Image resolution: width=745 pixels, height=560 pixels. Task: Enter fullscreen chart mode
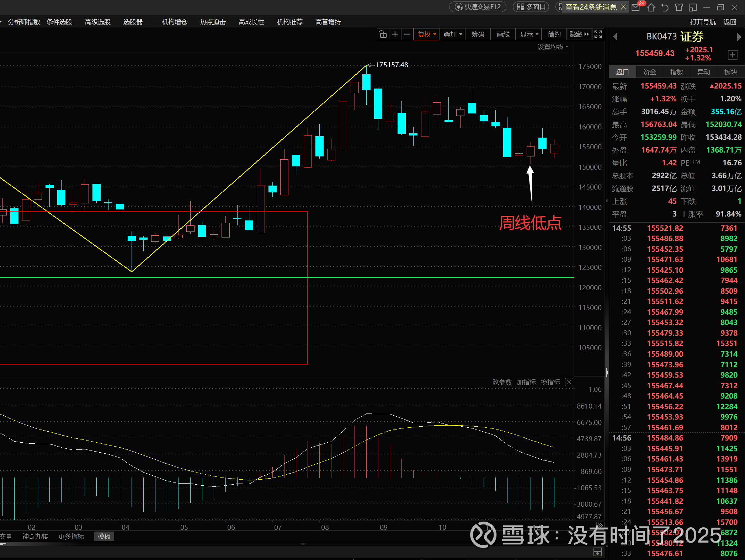(598, 34)
